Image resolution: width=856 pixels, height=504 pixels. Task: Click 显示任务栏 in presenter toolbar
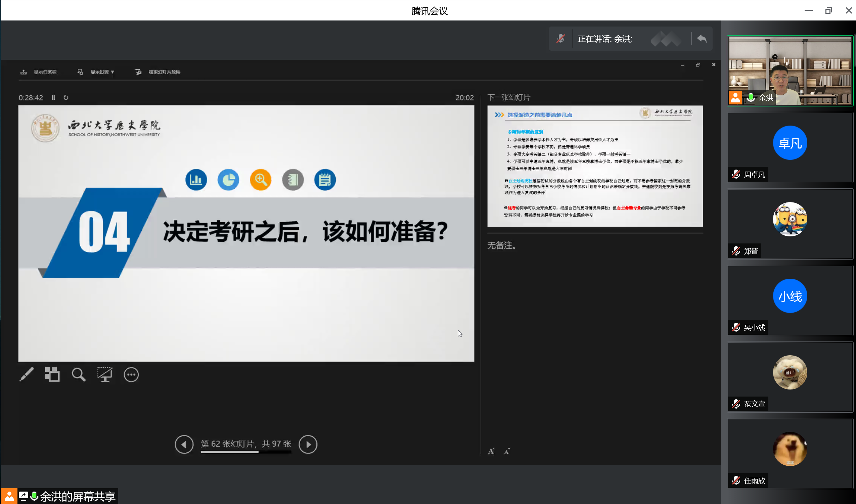[x=45, y=72]
